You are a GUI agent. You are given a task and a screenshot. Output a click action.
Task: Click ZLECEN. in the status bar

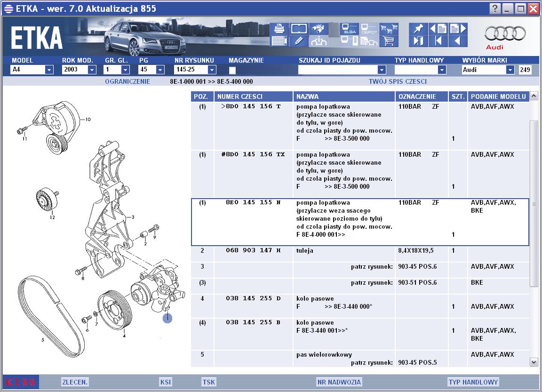tap(75, 382)
